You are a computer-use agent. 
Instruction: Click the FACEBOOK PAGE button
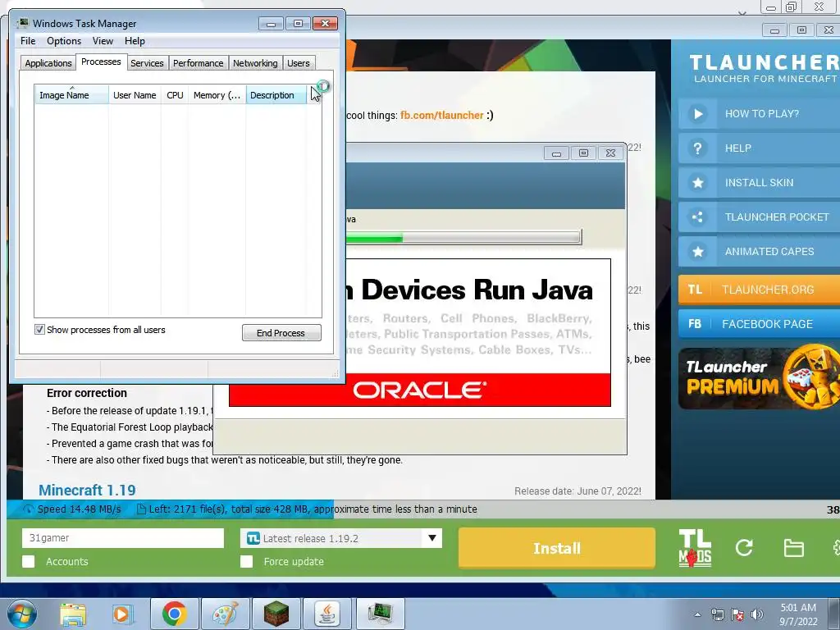tap(759, 324)
